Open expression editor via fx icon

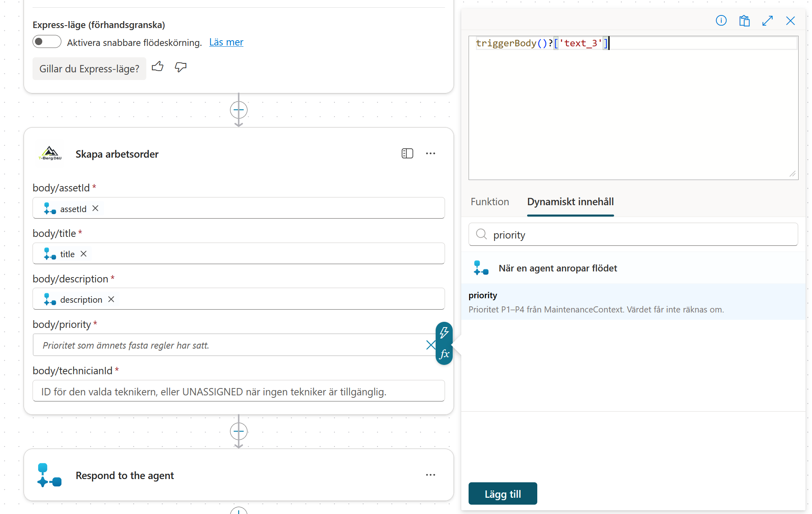coord(444,354)
